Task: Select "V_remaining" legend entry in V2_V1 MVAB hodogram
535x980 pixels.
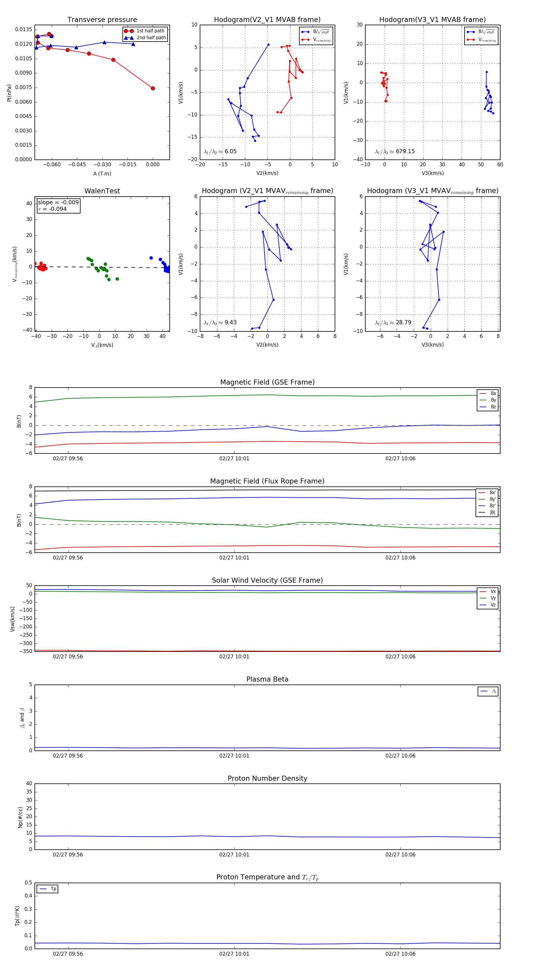Action: (316, 39)
